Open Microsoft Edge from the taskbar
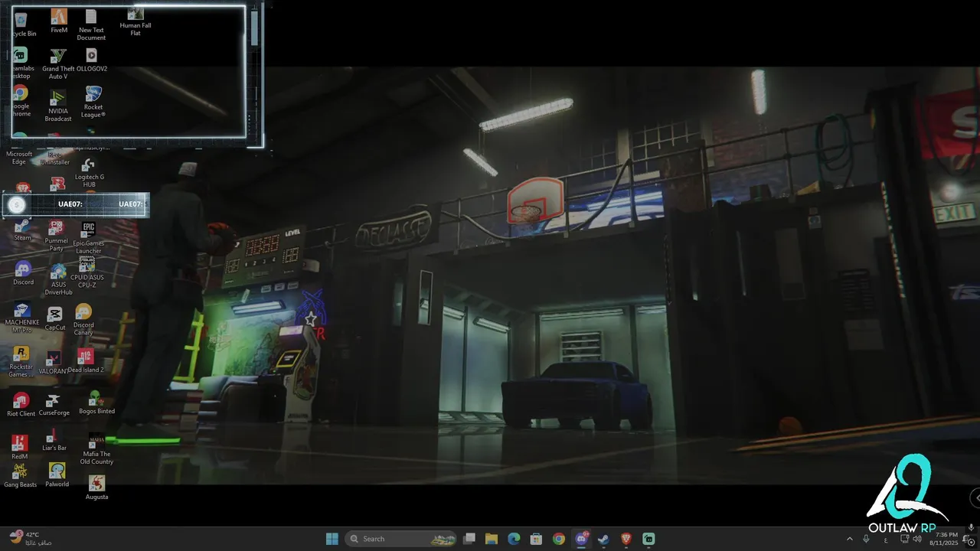The width and height of the screenshot is (980, 551). click(x=514, y=539)
